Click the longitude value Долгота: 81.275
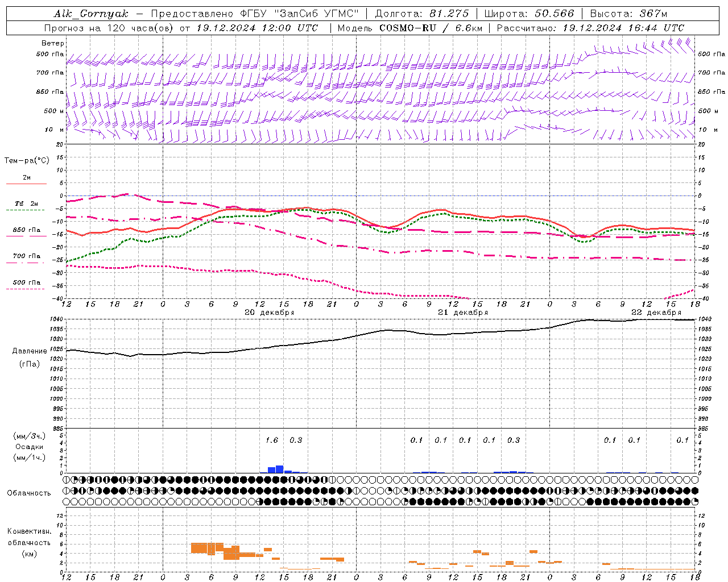 point(423,14)
